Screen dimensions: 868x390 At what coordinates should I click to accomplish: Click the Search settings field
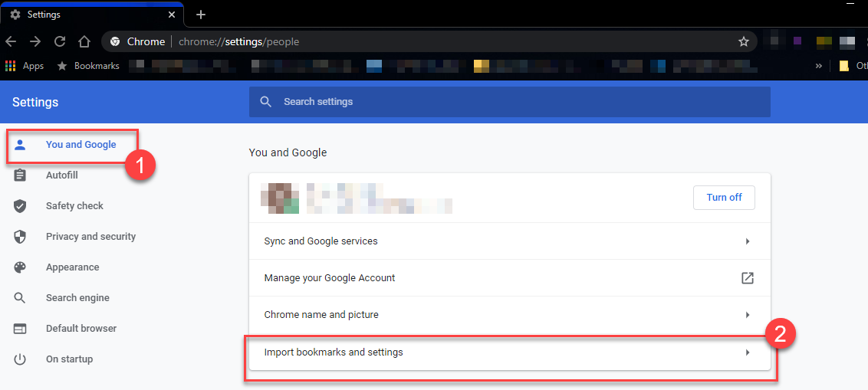point(510,102)
